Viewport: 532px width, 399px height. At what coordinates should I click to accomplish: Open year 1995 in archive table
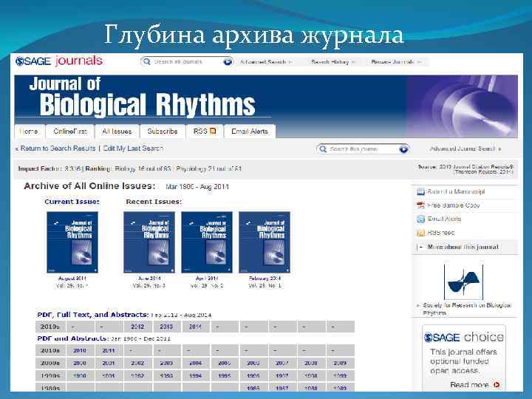tap(225, 376)
